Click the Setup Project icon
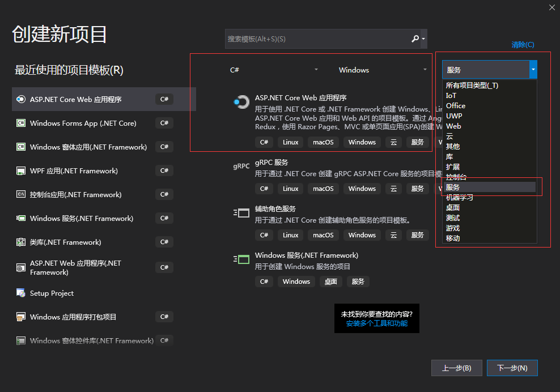This screenshot has height=392, width=560. (x=21, y=293)
